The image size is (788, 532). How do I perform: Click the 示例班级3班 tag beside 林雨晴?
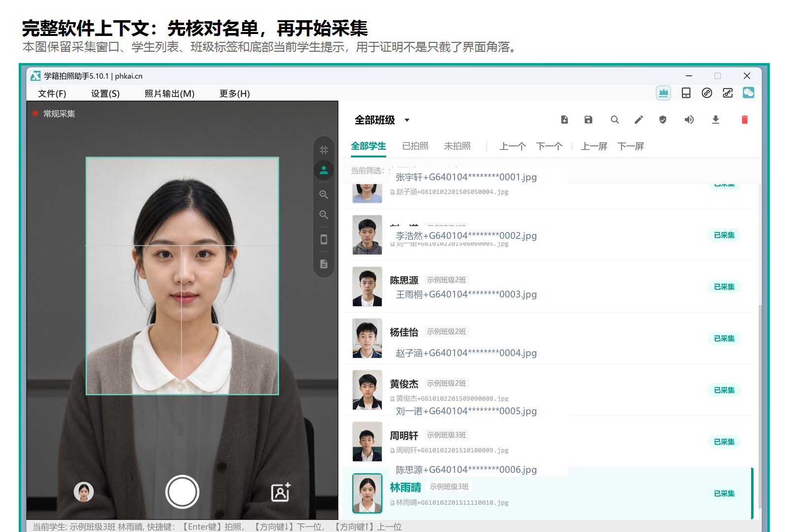point(449,487)
